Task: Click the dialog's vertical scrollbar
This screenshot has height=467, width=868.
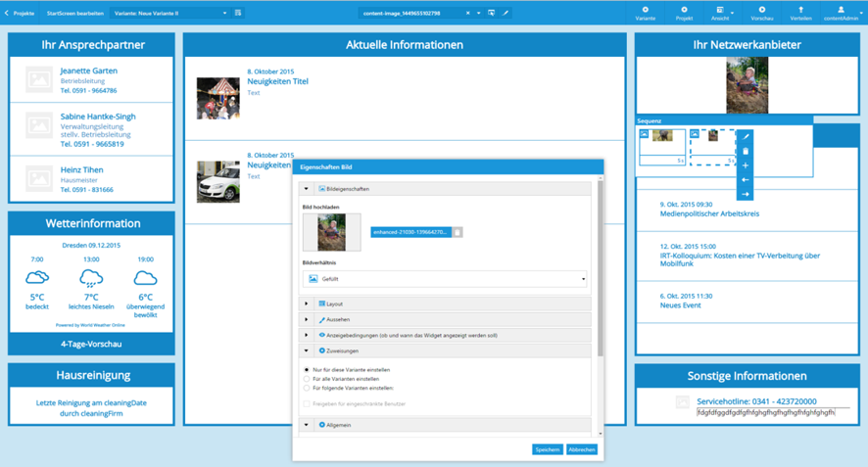Action: (601, 268)
